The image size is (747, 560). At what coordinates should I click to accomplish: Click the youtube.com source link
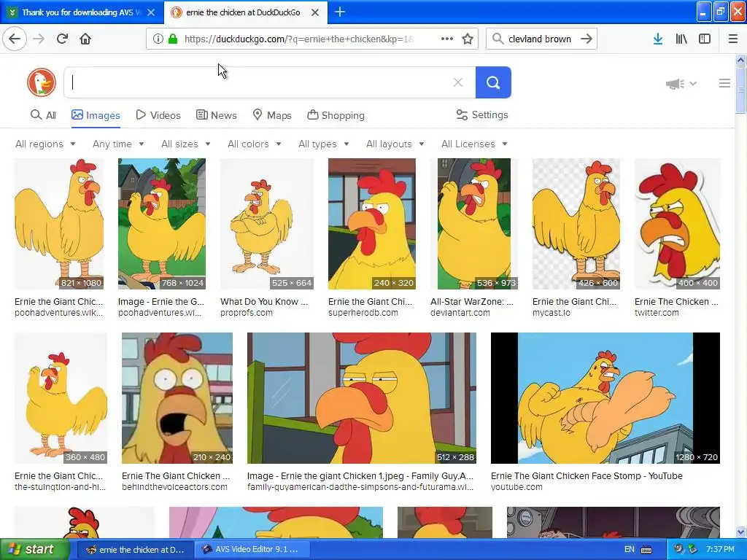516,487
